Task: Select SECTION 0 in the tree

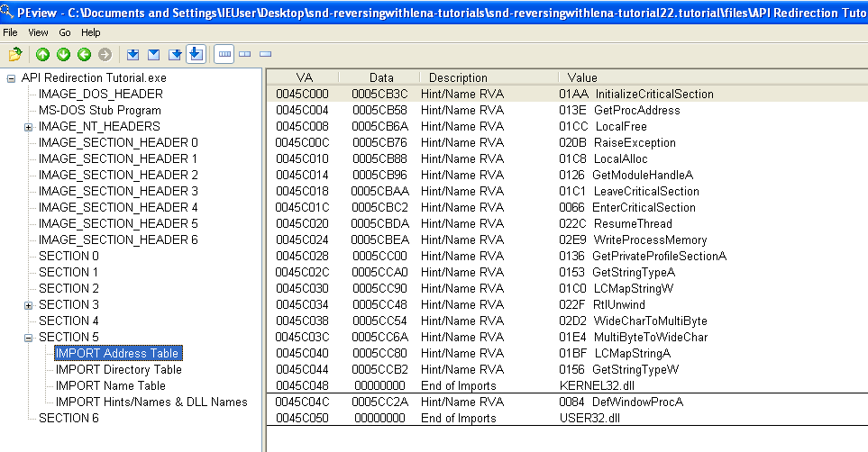Action: [x=69, y=256]
